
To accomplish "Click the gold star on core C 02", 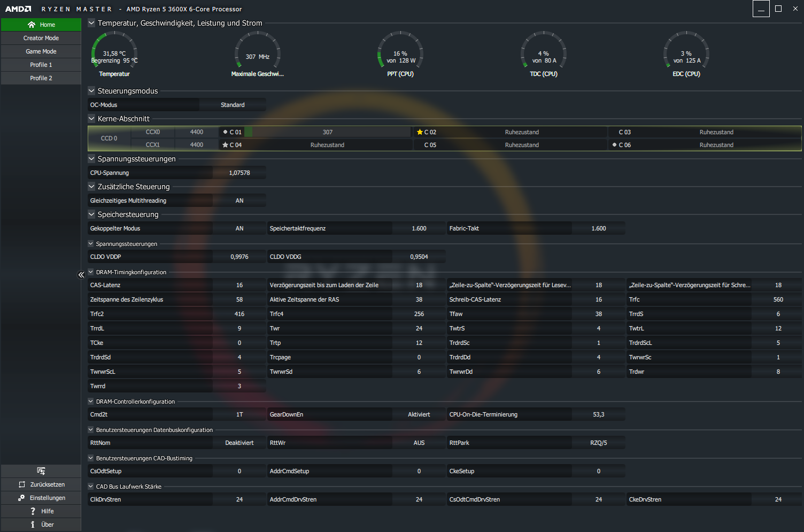I will pos(420,132).
